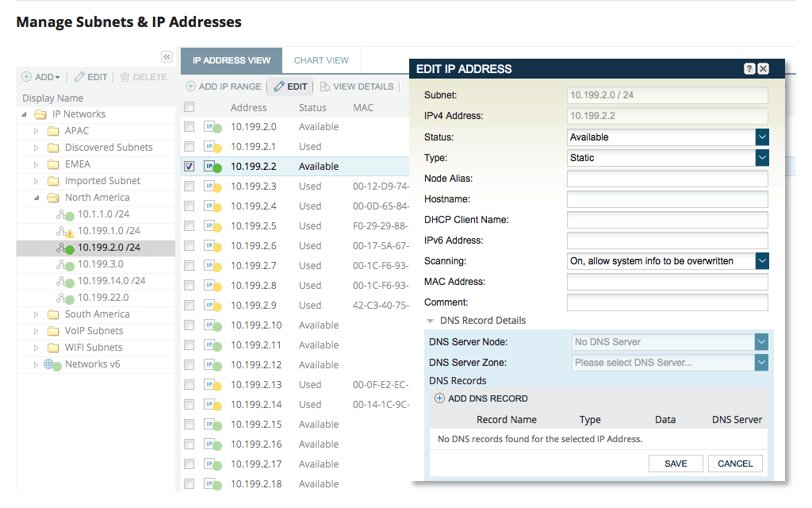Click the Save button in the dialog

click(x=675, y=463)
